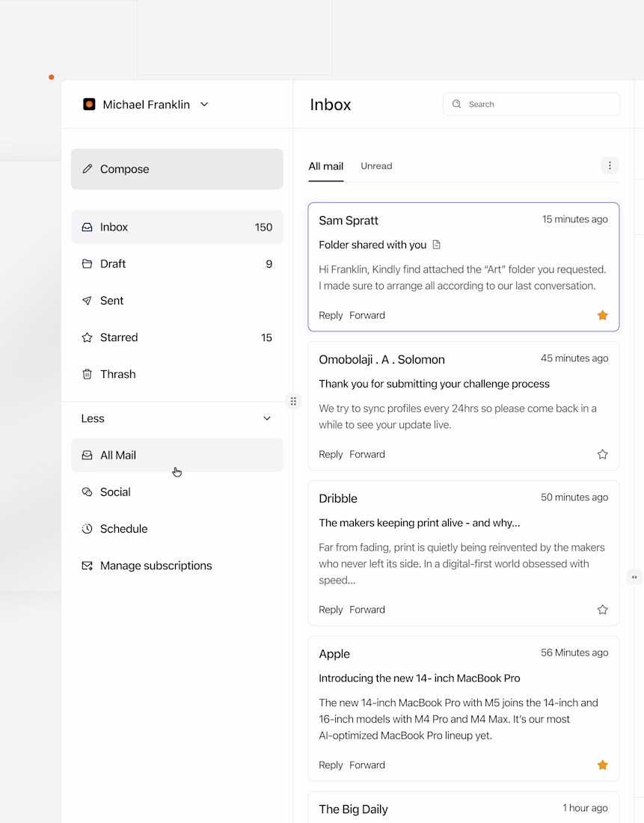This screenshot has height=823, width=644.
Task: Reply to the Sam Spratt email
Action: [331, 316]
